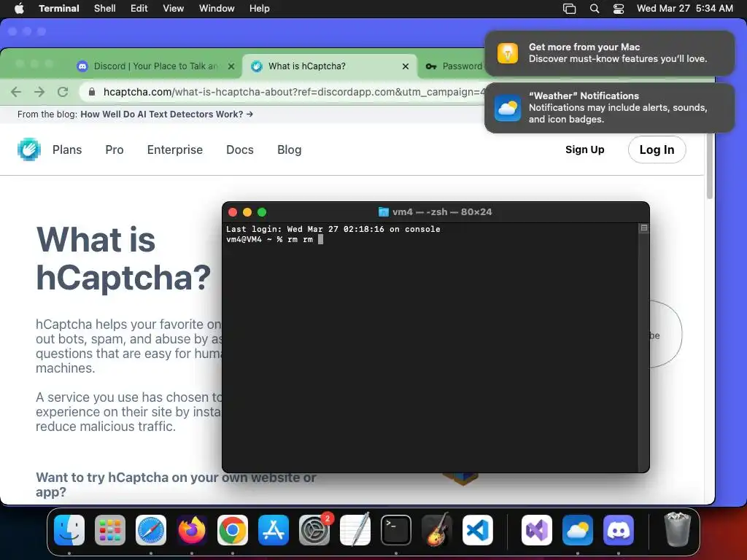The width and height of the screenshot is (747, 560).
Task: Open Docs link on hCaptcha
Action: (x=240, y=149)
